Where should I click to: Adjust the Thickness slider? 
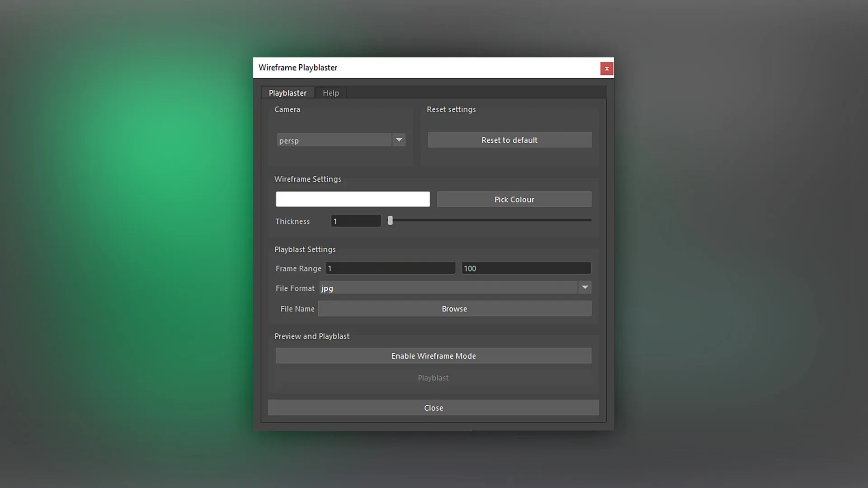pos(390,221)
